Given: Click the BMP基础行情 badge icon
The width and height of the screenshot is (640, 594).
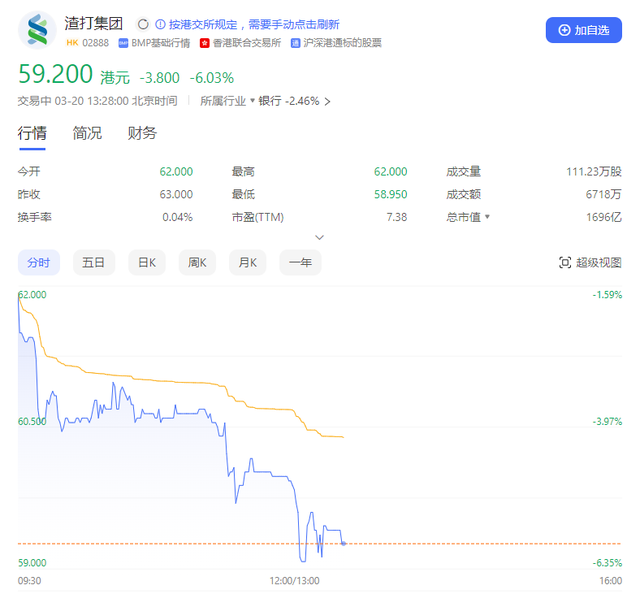Looking at the screenshot, I should (x=123, y=43).
